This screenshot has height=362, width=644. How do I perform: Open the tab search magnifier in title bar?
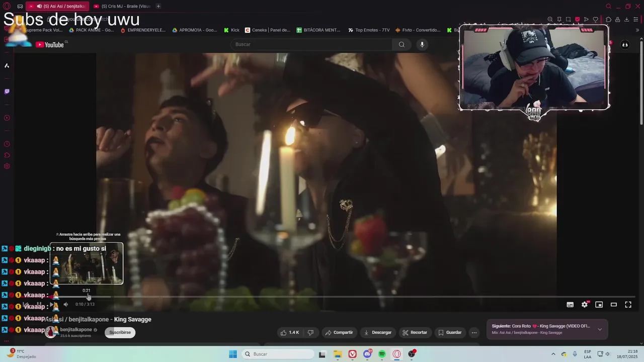pos(608,6)
